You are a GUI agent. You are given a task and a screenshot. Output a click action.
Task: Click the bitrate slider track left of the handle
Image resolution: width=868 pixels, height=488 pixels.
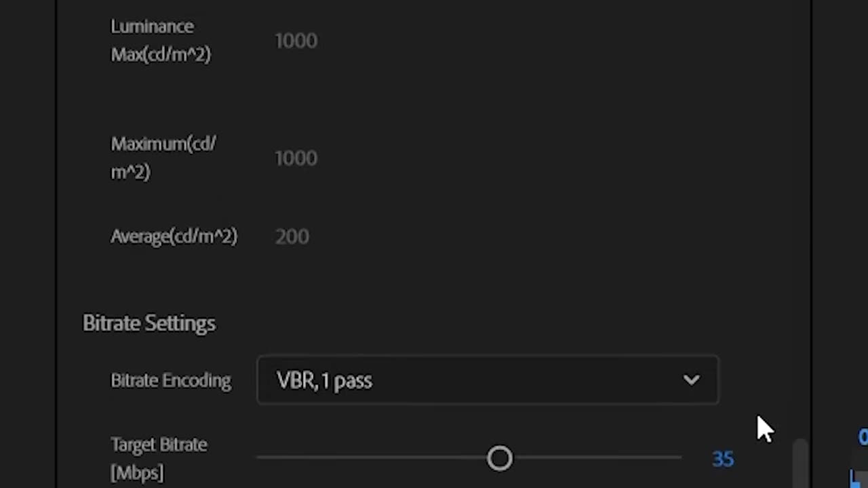click(x=372, y=458)
